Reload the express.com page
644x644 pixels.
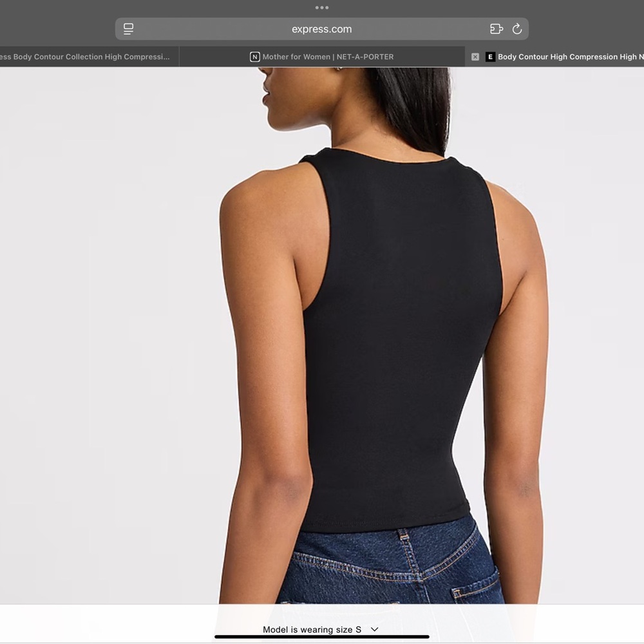click(517, 29)
